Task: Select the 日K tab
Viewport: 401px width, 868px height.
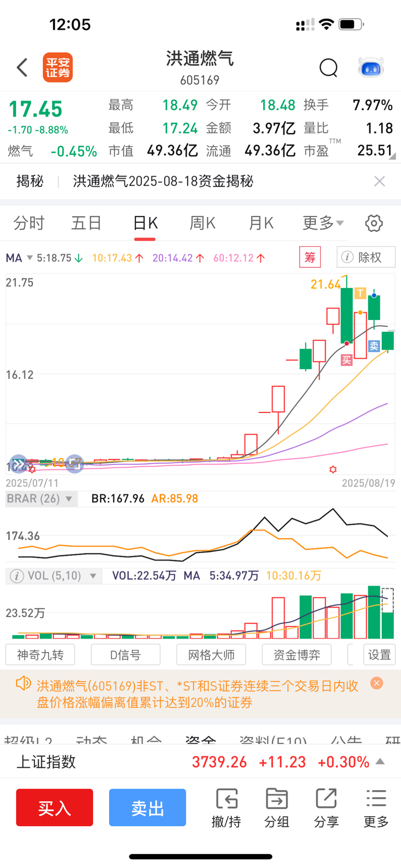Action: click(145, 223)
